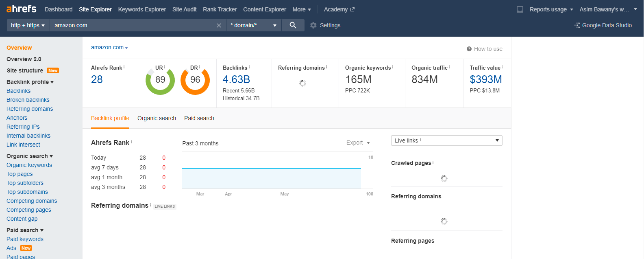The image size is (644, 259).
Task: Open Rank Tracker in the top menu
Action: click(x=220, y=9)
